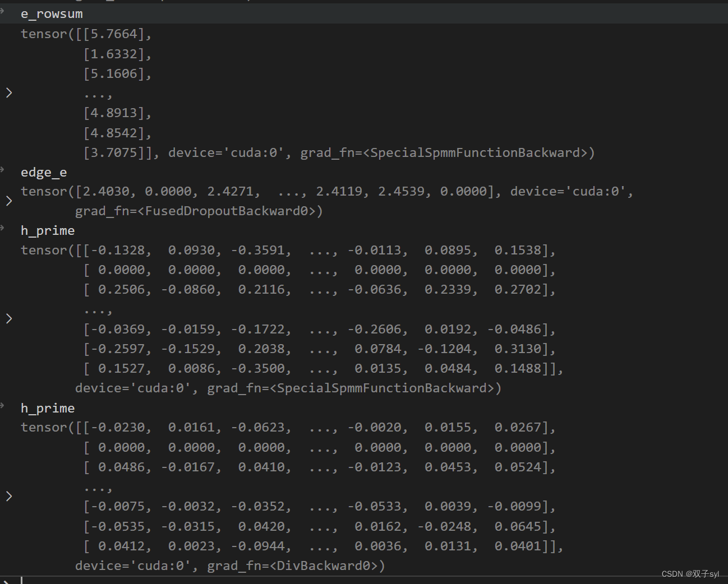728x584 pixels.
Task: Expand the edge_e tensor output
Action: 9,201
